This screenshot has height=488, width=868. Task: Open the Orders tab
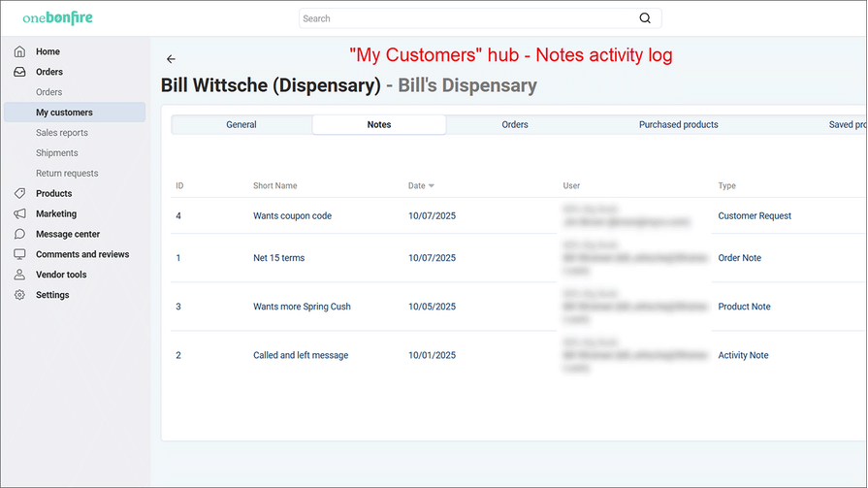(x=515, y=124)
